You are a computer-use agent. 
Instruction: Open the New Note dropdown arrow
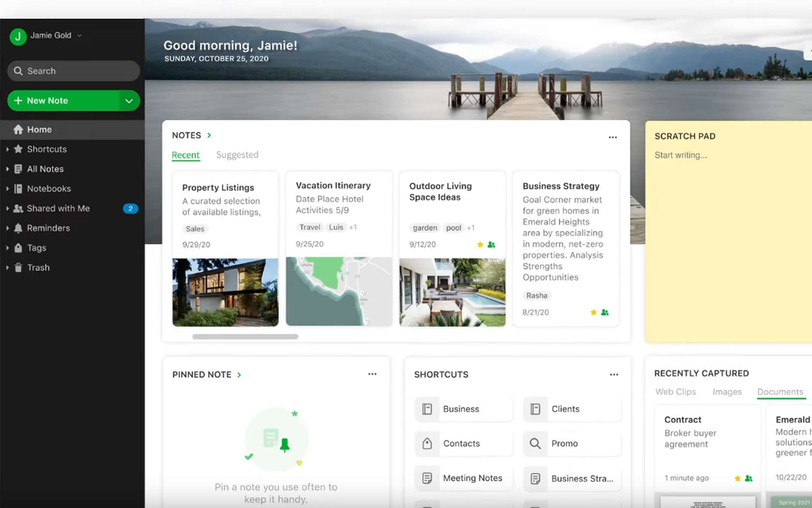pos(129,101)
